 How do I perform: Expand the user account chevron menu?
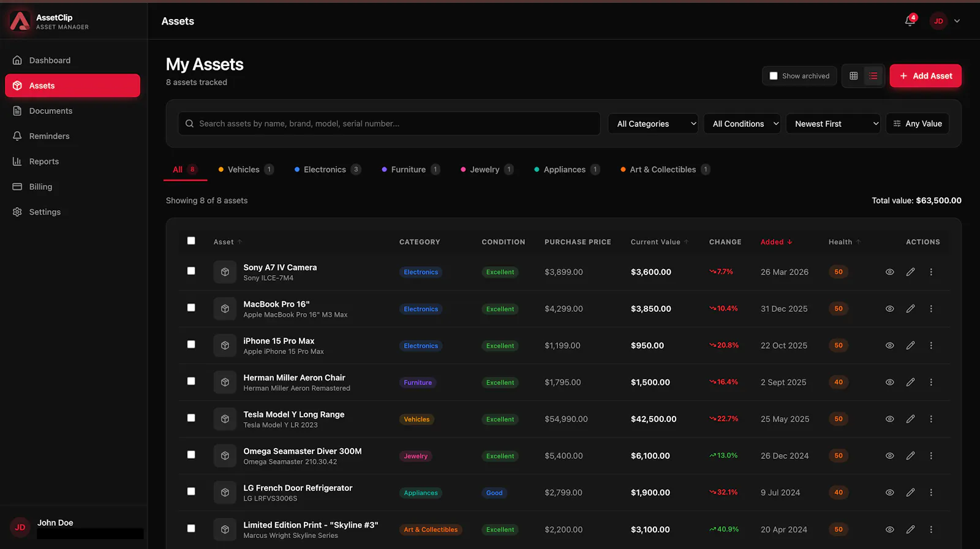coord(957,21)
